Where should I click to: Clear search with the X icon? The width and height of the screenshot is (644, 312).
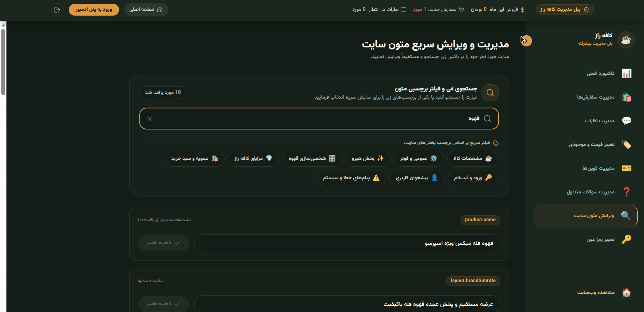pos(150,119)
